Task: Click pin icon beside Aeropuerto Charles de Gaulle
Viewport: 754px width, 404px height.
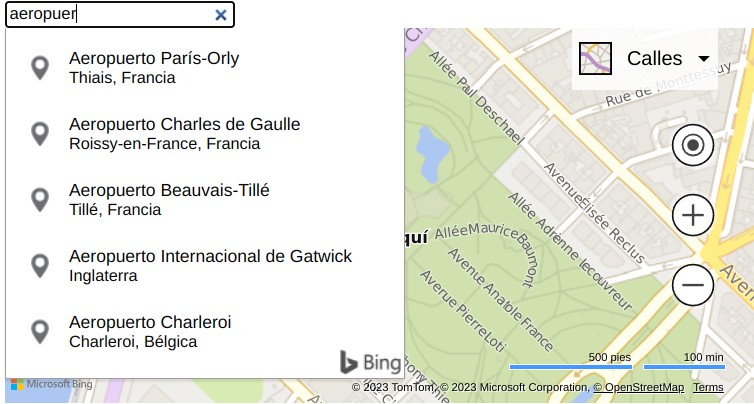Action: [x=40, y=134]
